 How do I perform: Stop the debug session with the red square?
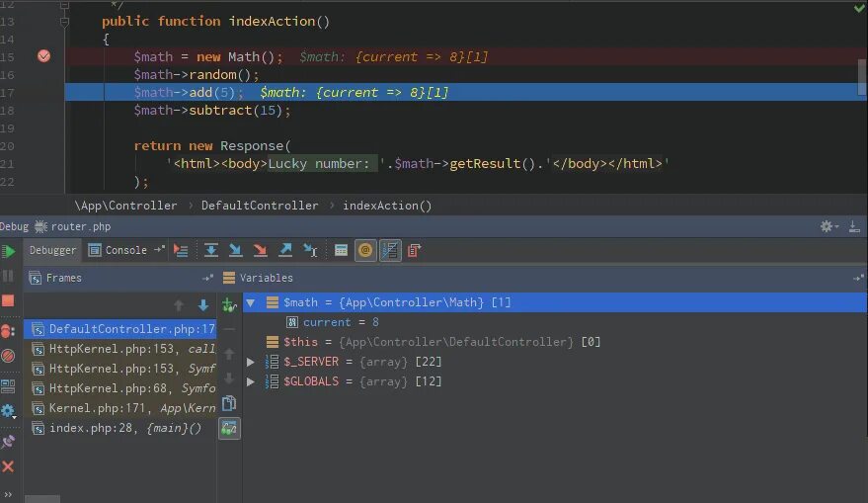(8, 300)
